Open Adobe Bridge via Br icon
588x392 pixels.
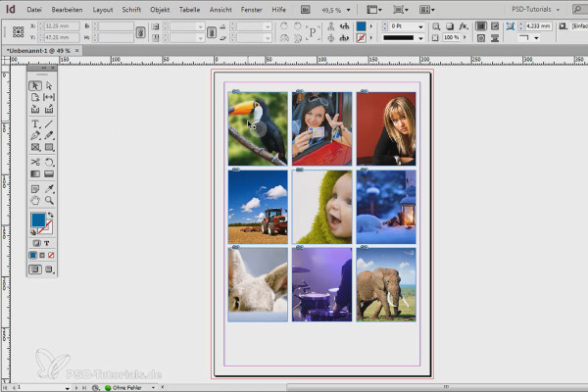(306, 10)
